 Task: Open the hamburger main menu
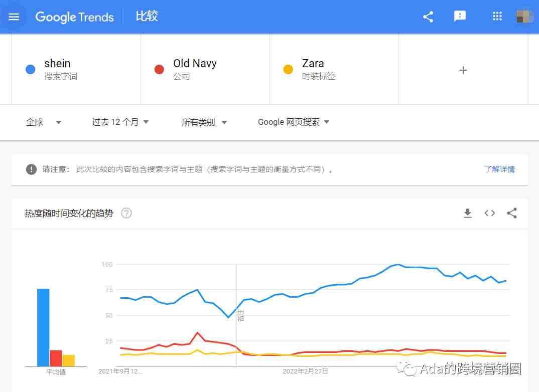click(14, 17)
